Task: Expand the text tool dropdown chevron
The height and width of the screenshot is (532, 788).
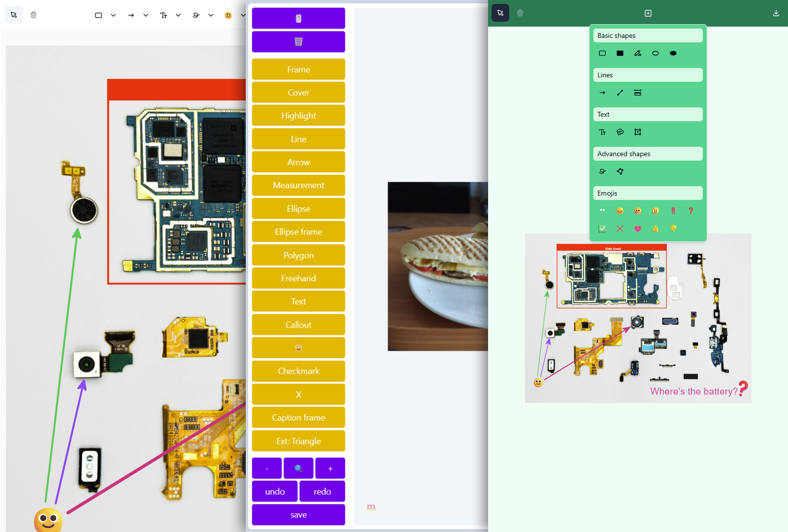Action: 178,15
